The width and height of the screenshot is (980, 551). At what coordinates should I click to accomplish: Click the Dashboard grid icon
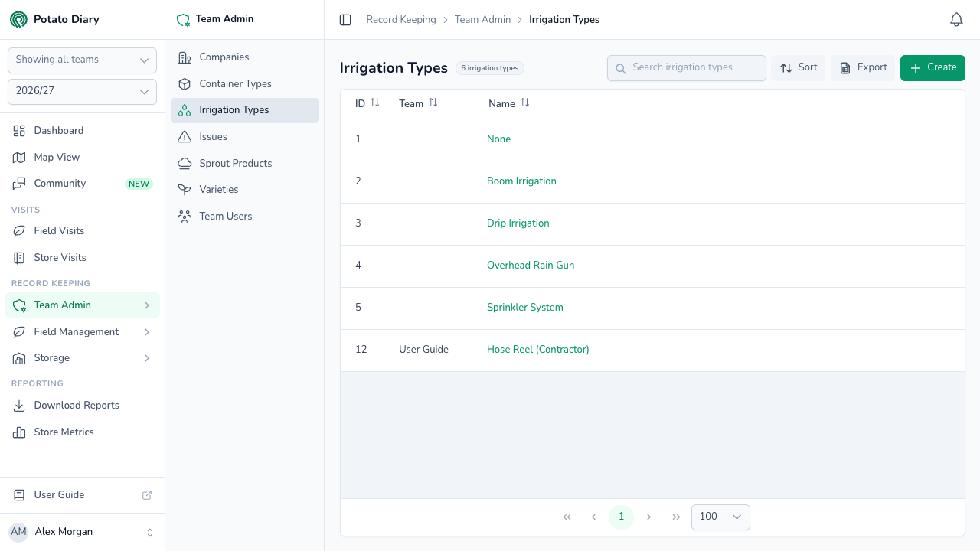tap(20, 131)
